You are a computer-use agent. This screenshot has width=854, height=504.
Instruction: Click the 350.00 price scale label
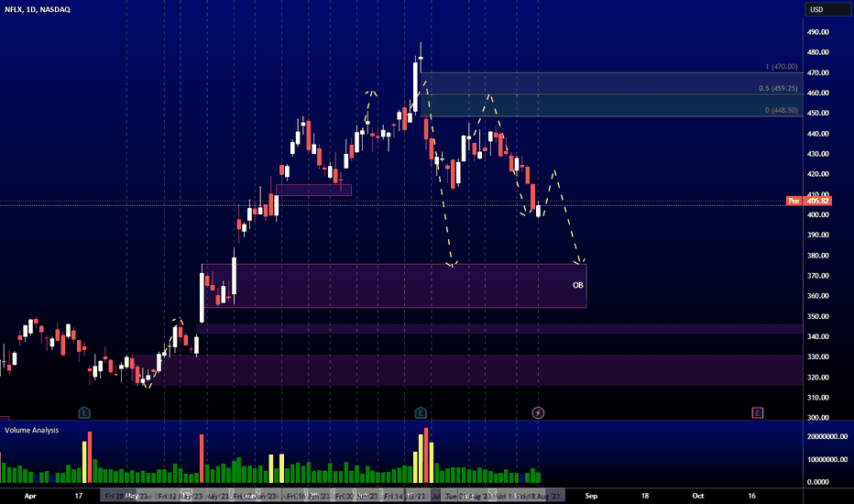[818, 316]
